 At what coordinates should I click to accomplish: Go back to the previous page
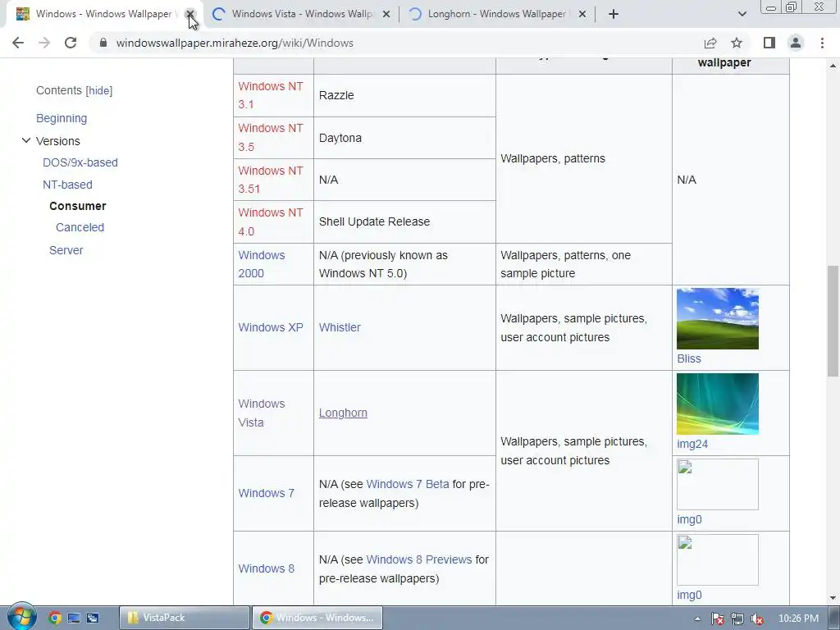tap(18, 43)
